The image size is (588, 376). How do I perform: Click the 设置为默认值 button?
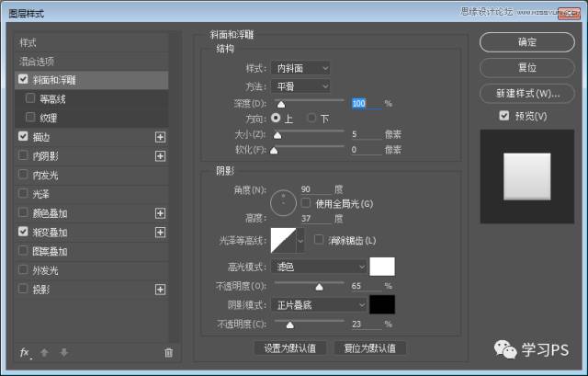point(290,348)
